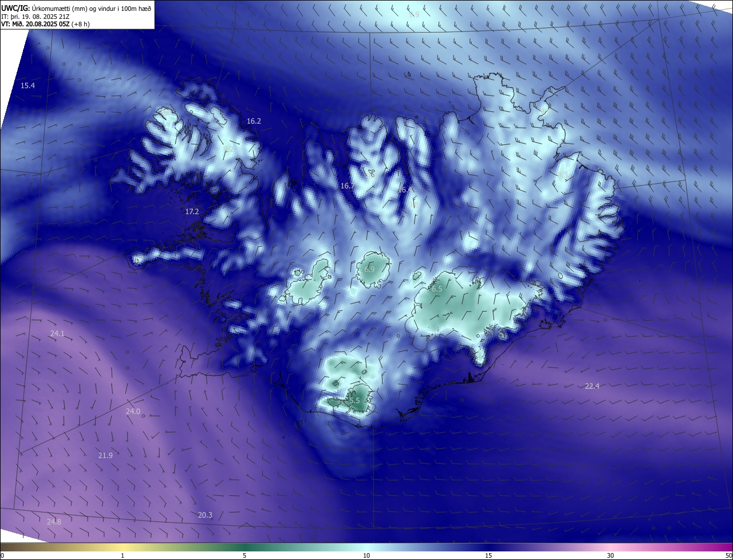The width and height of the screenshot is (733, 560).
Task: Click the valid time line 'VT: Mið. 20.08.2025 05Z (+8 h)'
Action: (x=45, y=24)
